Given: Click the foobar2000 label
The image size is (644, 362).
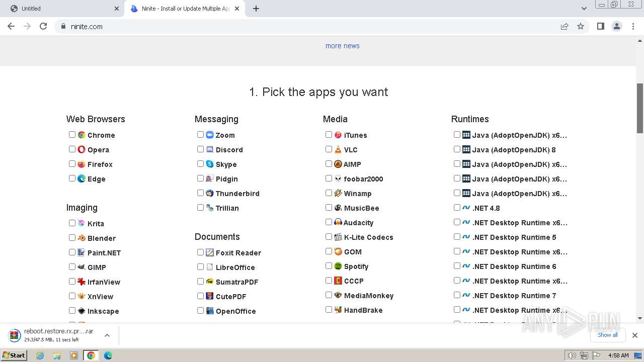Looking at the screenshot, I should (363, 179).
